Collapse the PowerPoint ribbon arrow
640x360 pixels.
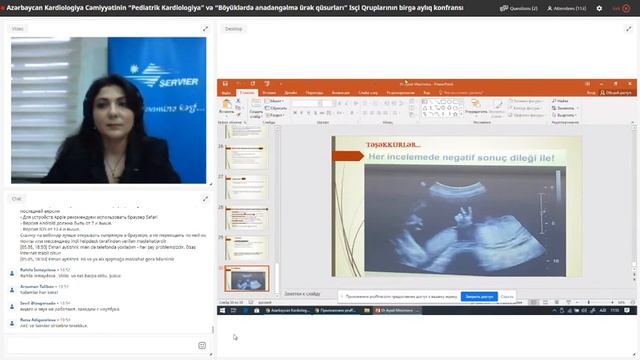pyautogui.click(x=633, y=122)
